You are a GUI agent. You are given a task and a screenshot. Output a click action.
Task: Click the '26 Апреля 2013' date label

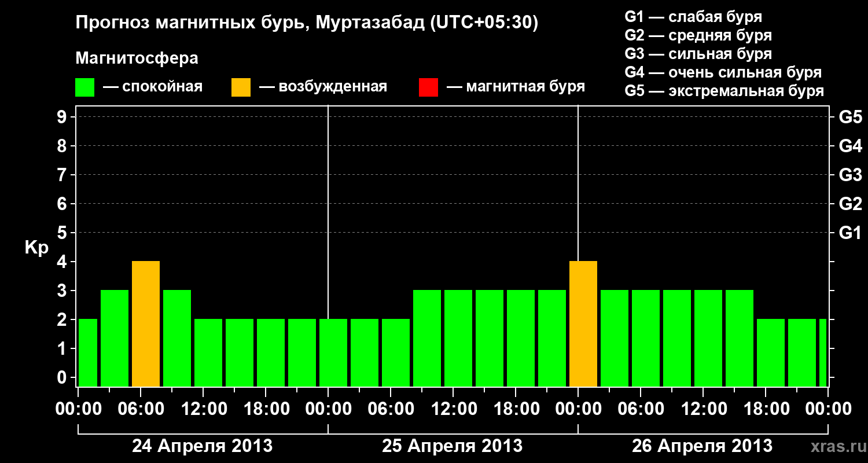[x=703, y=446]
